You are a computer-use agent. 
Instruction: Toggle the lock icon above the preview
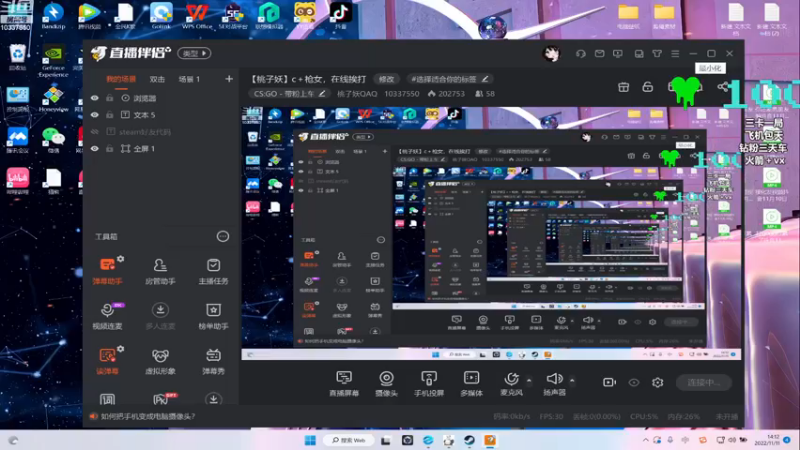pos(647,87)
